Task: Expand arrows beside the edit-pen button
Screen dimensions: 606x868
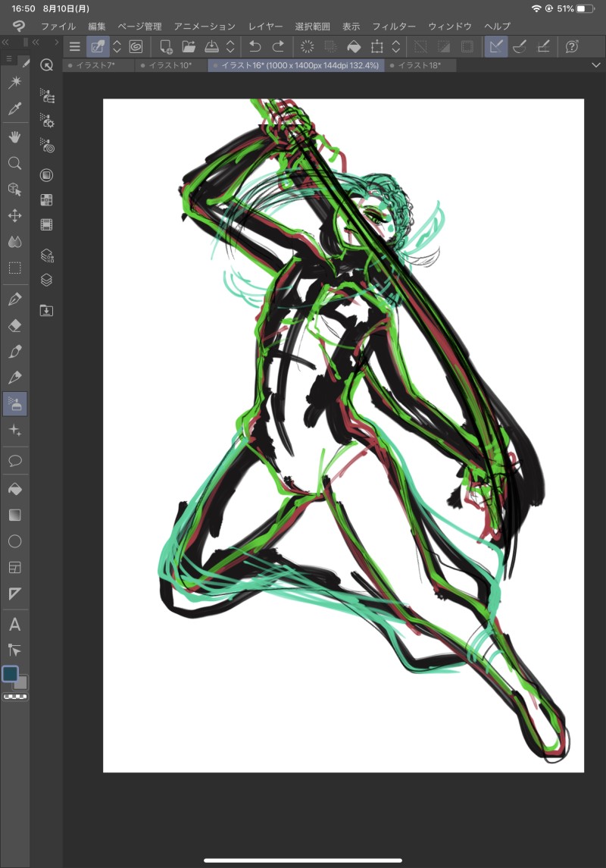Action: pos(117,46)
